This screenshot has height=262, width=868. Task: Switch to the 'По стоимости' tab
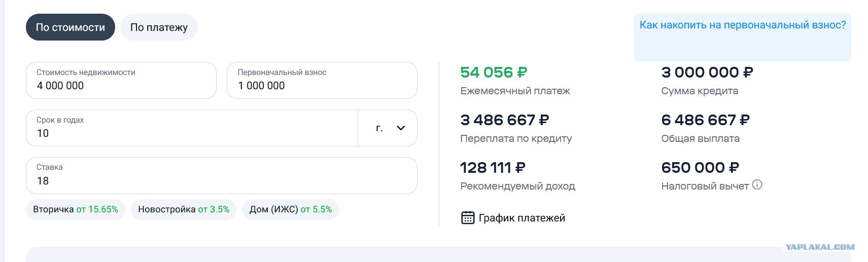click(71, 27)
